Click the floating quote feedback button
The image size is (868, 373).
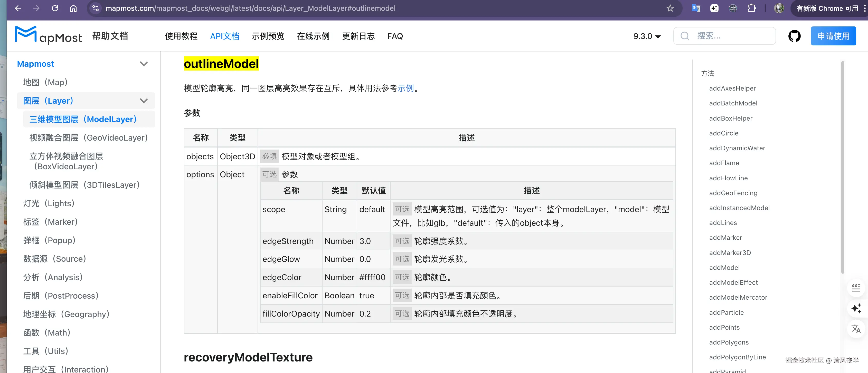pos(856,288)
